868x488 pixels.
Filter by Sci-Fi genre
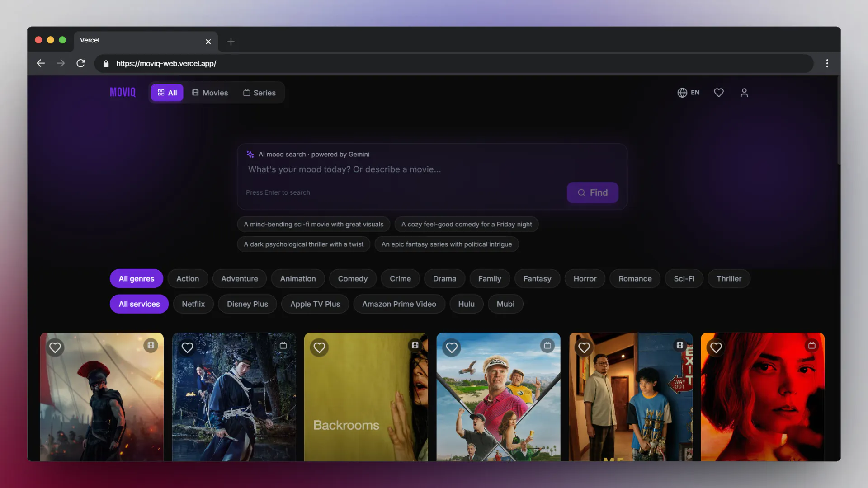(x=684, y=278)
